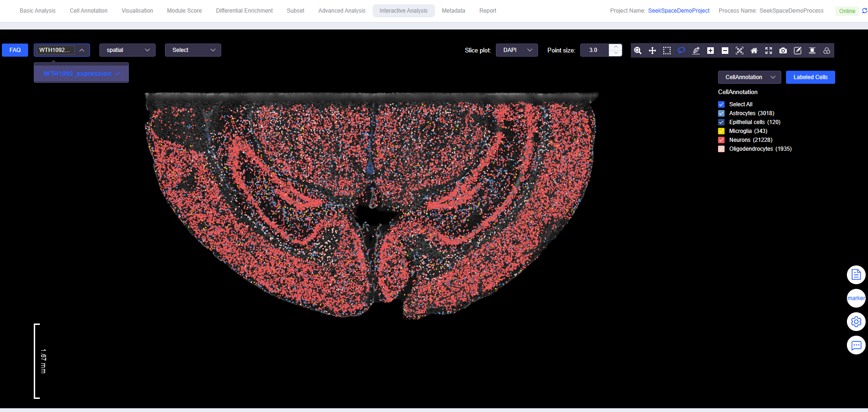Open the settings gear button
This screenshot has height=412, width=868.
coord(856,322)
